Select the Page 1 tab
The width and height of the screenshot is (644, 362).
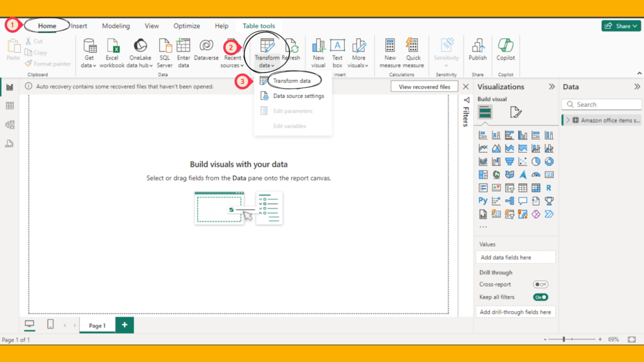(97, 326)
